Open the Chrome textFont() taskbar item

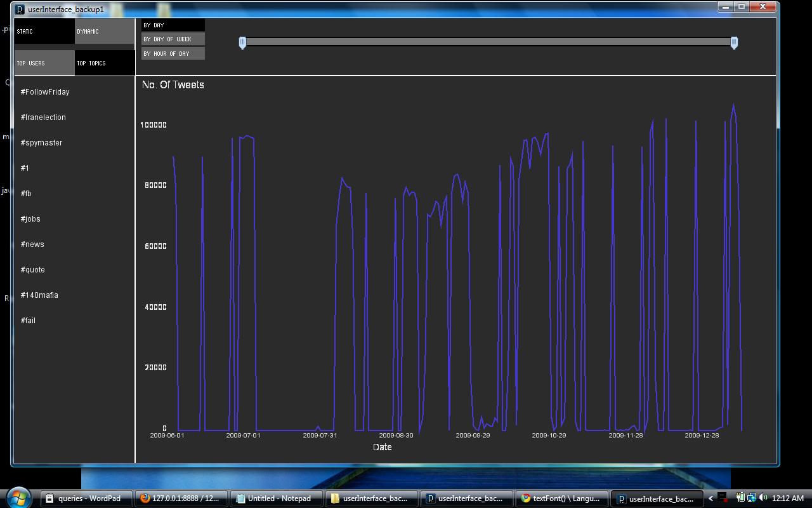(563, 498)
